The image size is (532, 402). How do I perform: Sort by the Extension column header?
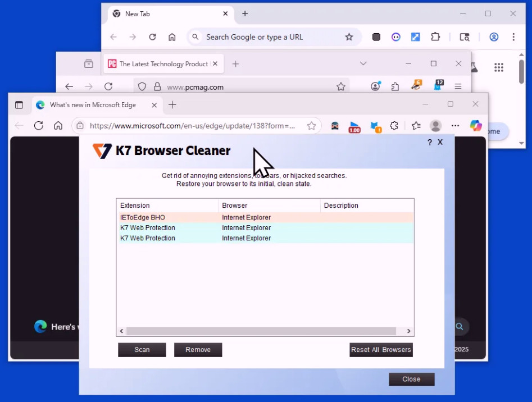pos(167,205)
